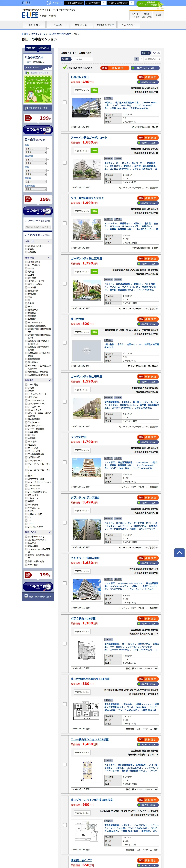Check the ペット相談 filter checkbox

[x=26, y=565]
